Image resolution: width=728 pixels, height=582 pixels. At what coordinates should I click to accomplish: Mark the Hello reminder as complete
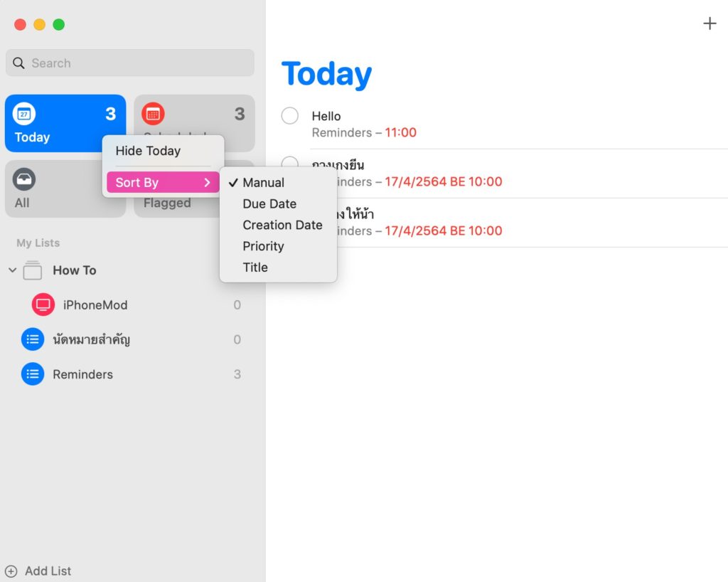click(290, 115)
